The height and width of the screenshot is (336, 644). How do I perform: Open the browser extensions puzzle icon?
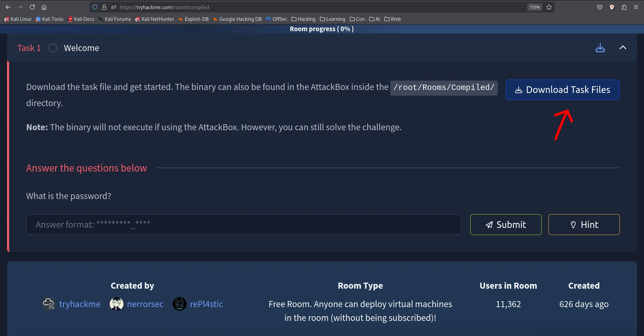pos(624,7)
